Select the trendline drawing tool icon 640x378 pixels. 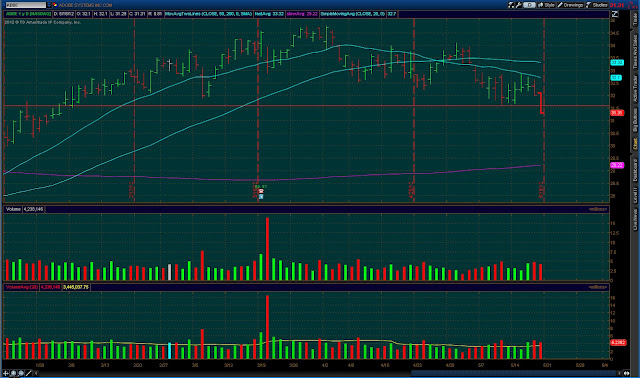point(29,373)
